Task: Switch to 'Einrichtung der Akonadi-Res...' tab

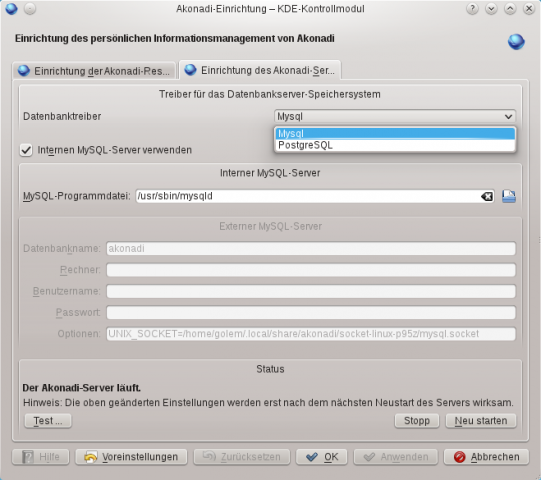Action: 94,71
